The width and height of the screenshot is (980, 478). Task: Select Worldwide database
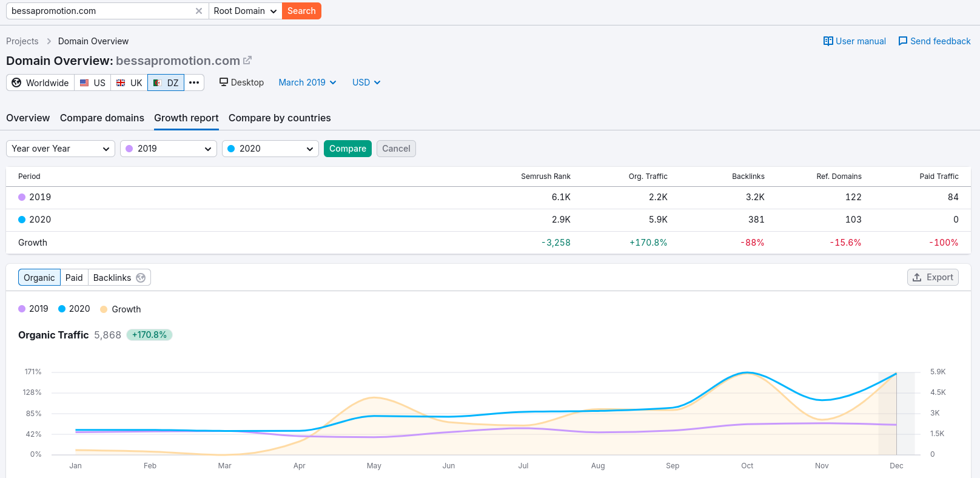pos(41,82)
